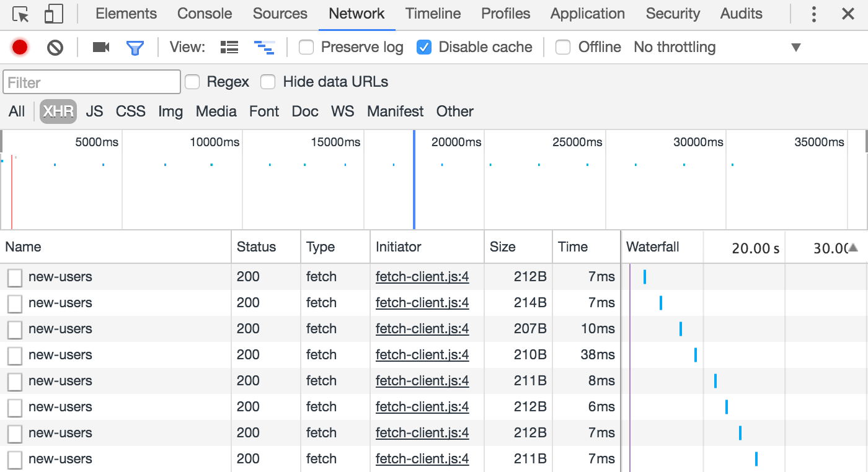Enable the Offline checkbox
Image resolution: width=868 pixels, height=472 pixels.
tap(563, 47)
